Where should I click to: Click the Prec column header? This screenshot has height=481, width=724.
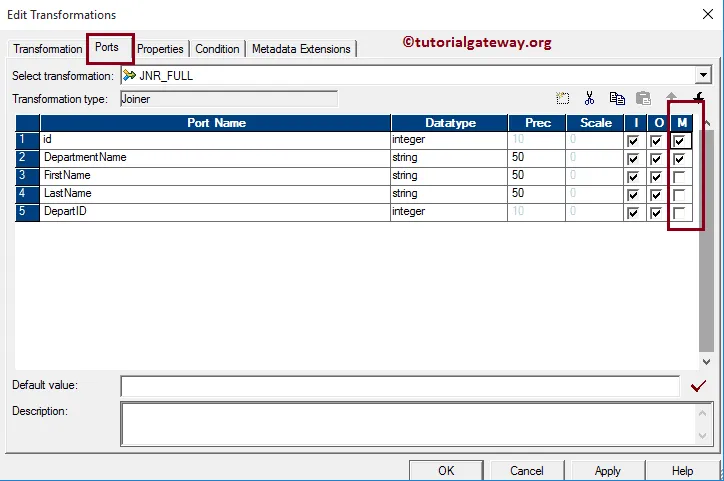(x=537, y=123)
